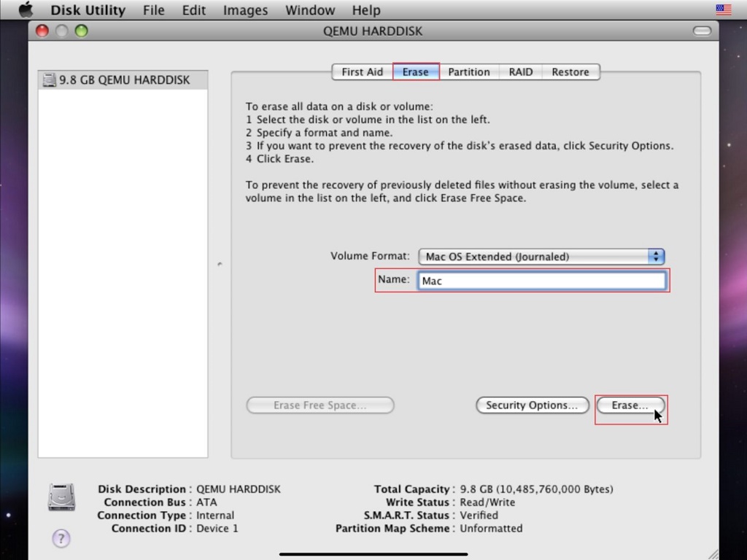Click the S.M.A.R.T. Status 'Verified' value
747x560 pixels.
click(x=479, y=516)
